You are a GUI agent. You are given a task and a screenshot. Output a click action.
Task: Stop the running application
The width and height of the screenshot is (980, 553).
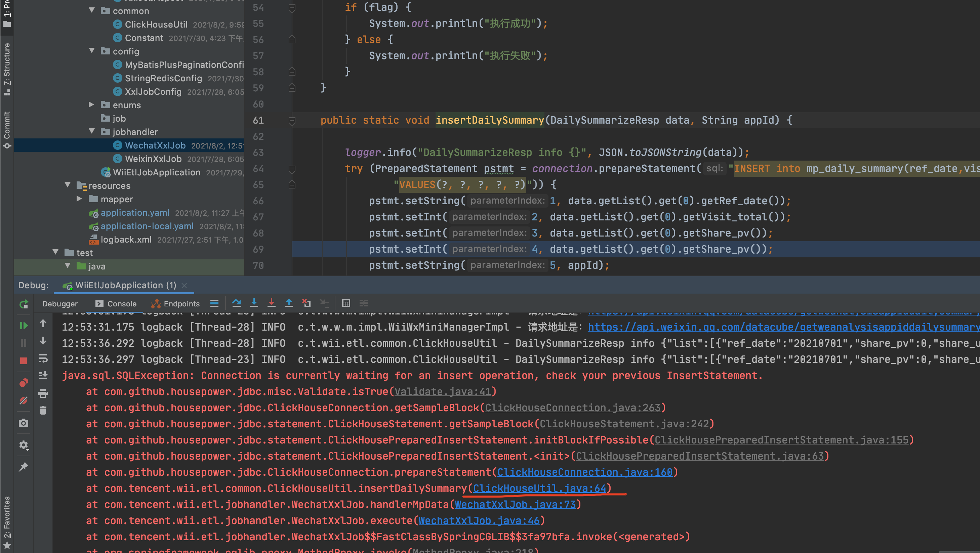[24, 360]
